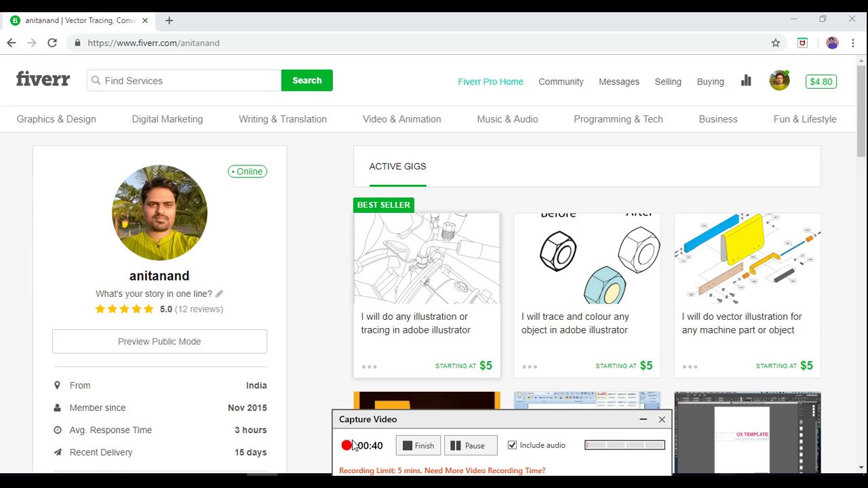Open the Buying menu
Screen dimensions: 868x488
pos(711,81)
